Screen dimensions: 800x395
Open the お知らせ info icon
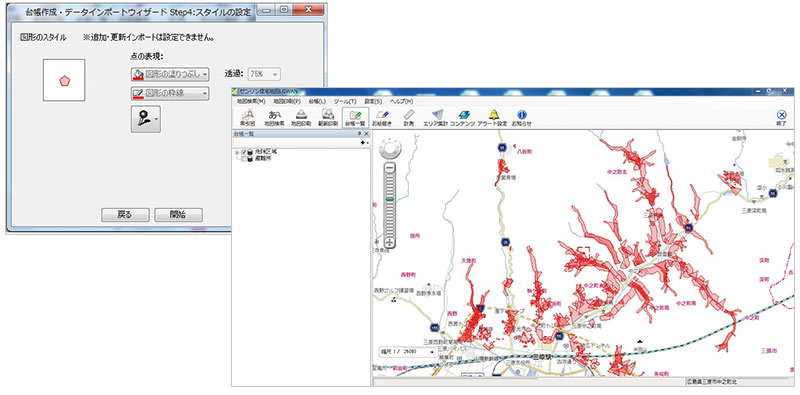tap(521, 118)
